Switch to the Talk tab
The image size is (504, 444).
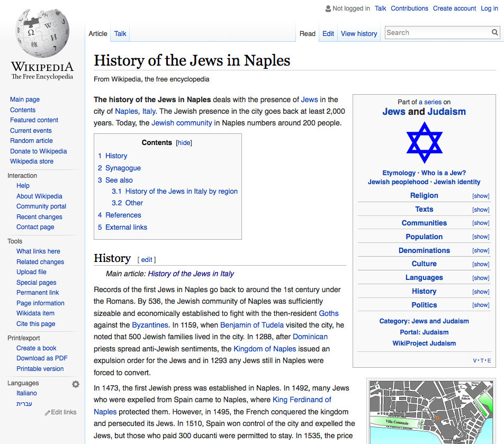click(120, 33)
